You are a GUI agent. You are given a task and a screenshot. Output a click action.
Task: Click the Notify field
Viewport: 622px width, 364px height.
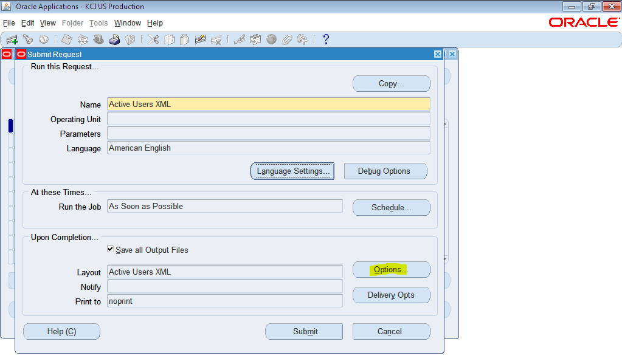pos(225,286)
